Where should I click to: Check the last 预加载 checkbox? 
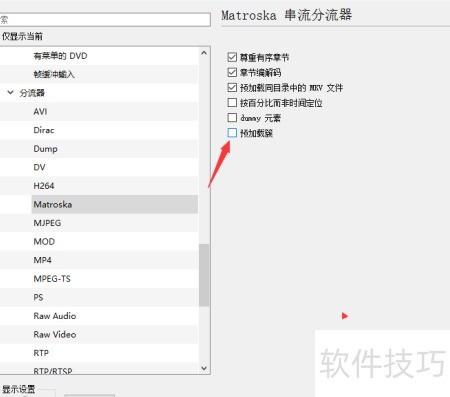[x=232, y=133]
